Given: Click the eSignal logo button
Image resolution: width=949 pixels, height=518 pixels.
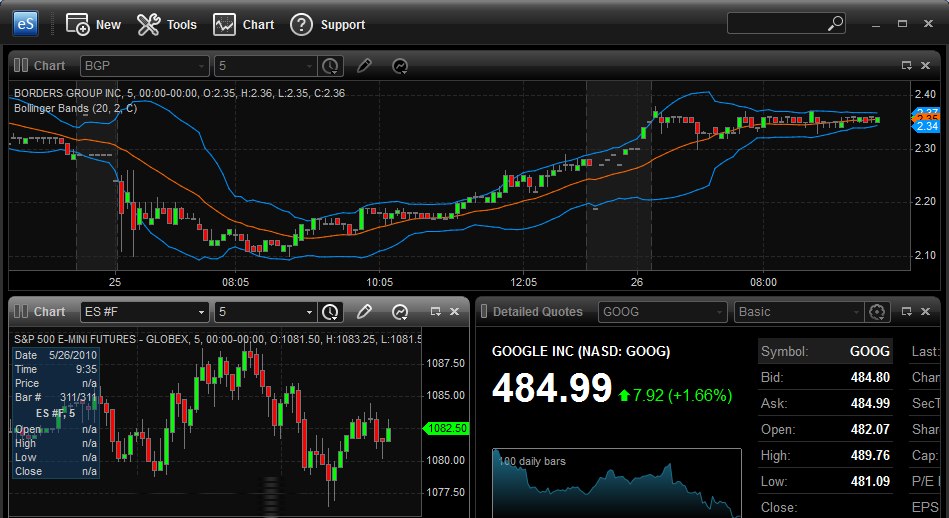Looking at the screenshot, I should [25, 23].
